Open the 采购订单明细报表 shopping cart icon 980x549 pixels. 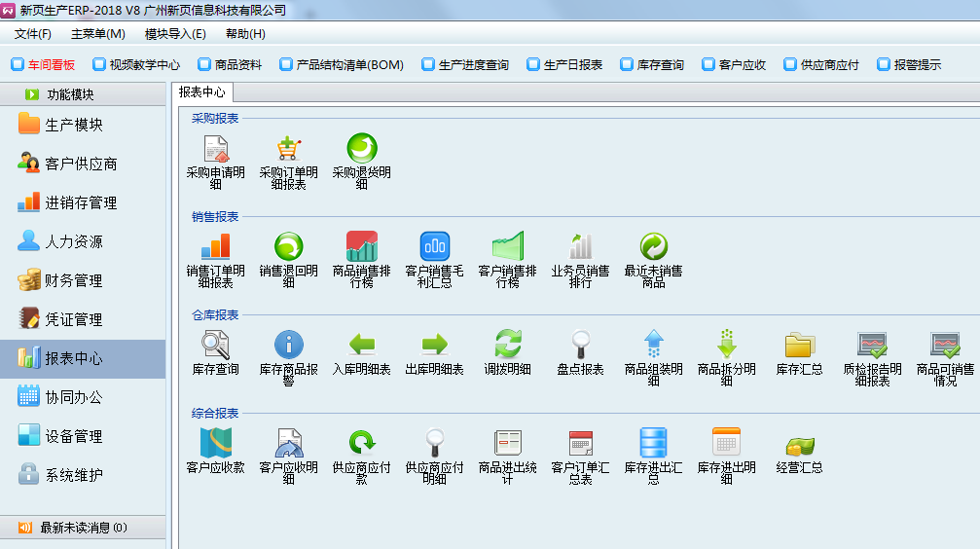pos(288,150)
